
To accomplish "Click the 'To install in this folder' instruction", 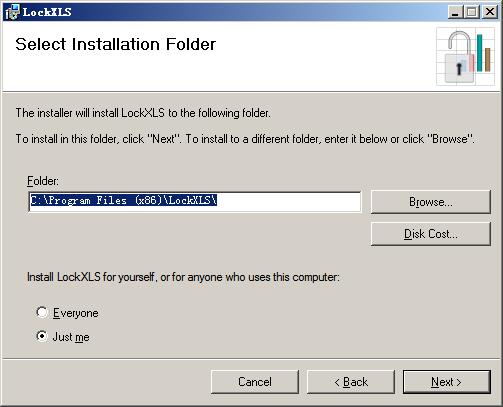I will pyautogui.click(x=245, y=139).
